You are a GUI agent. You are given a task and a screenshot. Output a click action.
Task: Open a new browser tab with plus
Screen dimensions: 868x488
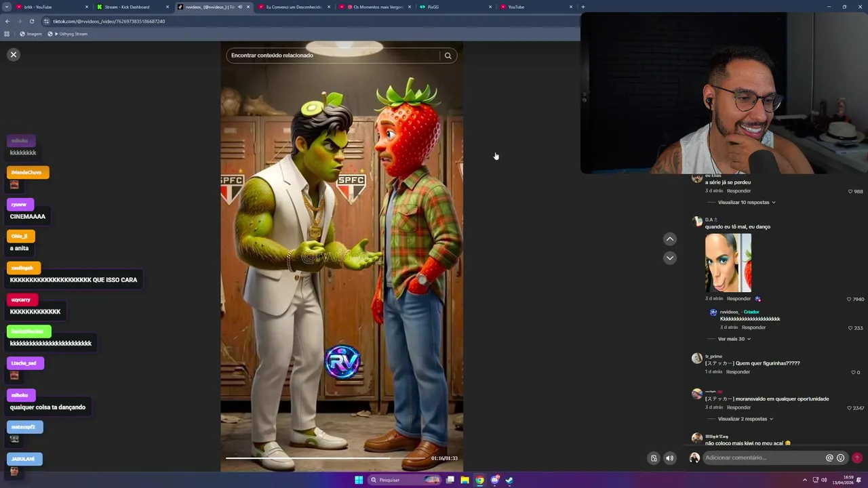coord(583,7)
